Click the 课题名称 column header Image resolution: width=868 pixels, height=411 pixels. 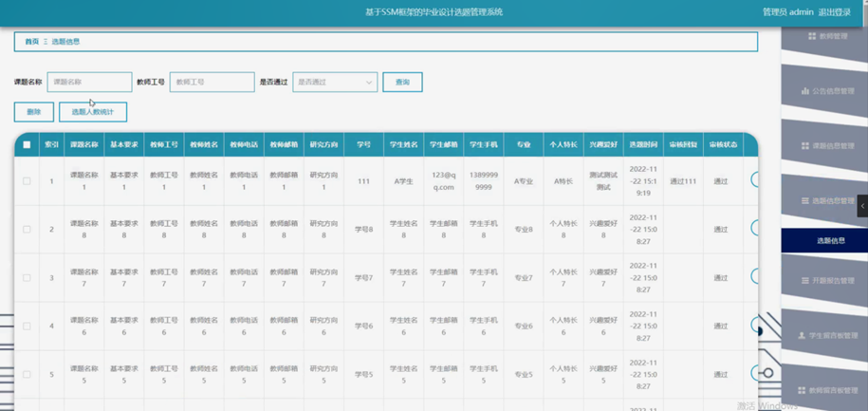(x=84, y=144)
